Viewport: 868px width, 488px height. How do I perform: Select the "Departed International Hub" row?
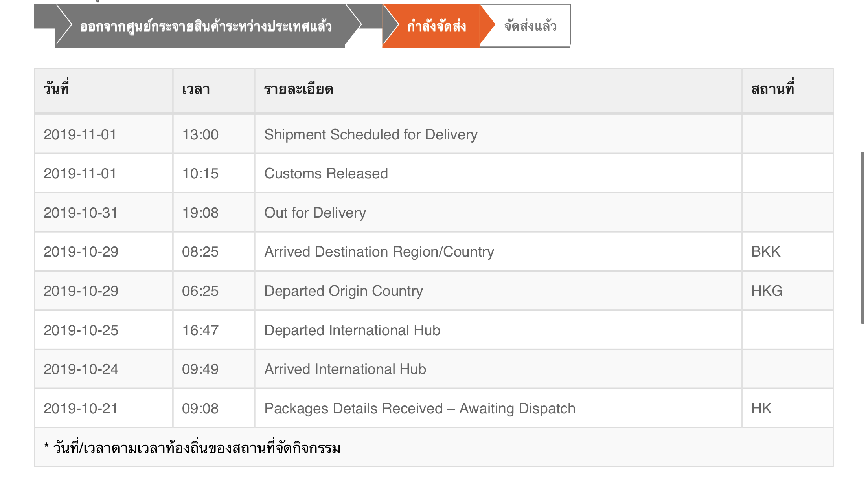pyautogui.click(x=352, y=330)
